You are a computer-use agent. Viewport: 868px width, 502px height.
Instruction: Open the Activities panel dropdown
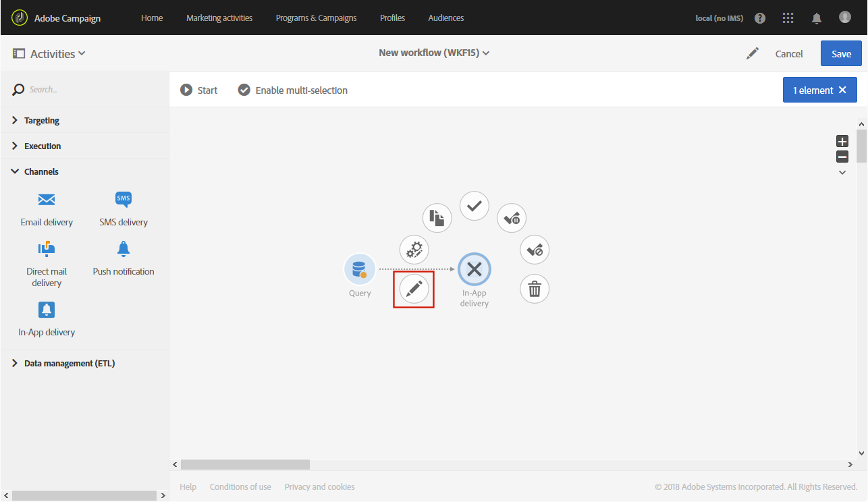(x=49, y=53)
